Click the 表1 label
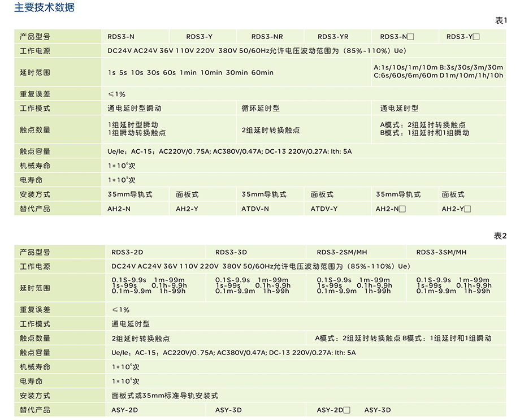The height and width of the screenshot is (420, 520). coord(501,20)
